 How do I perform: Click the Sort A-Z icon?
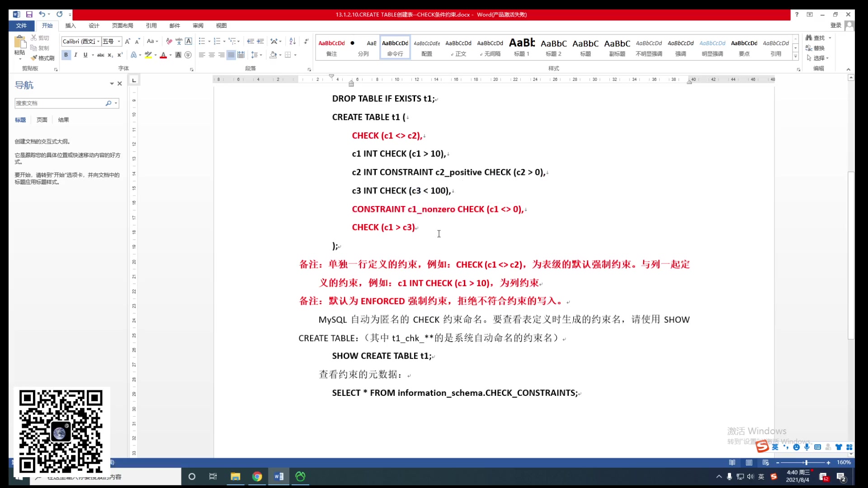[292, 41]
